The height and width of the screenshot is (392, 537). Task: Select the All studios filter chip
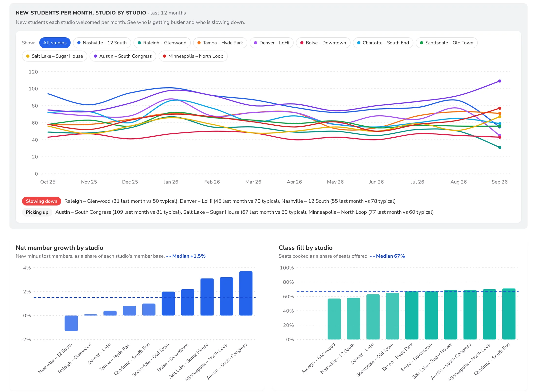click(55, 43)
